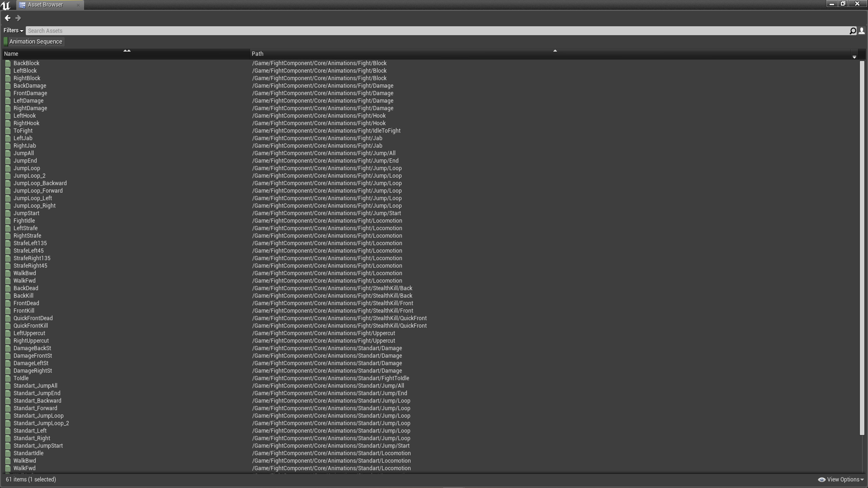Open the Filters dropdown menu

[13, 30]
